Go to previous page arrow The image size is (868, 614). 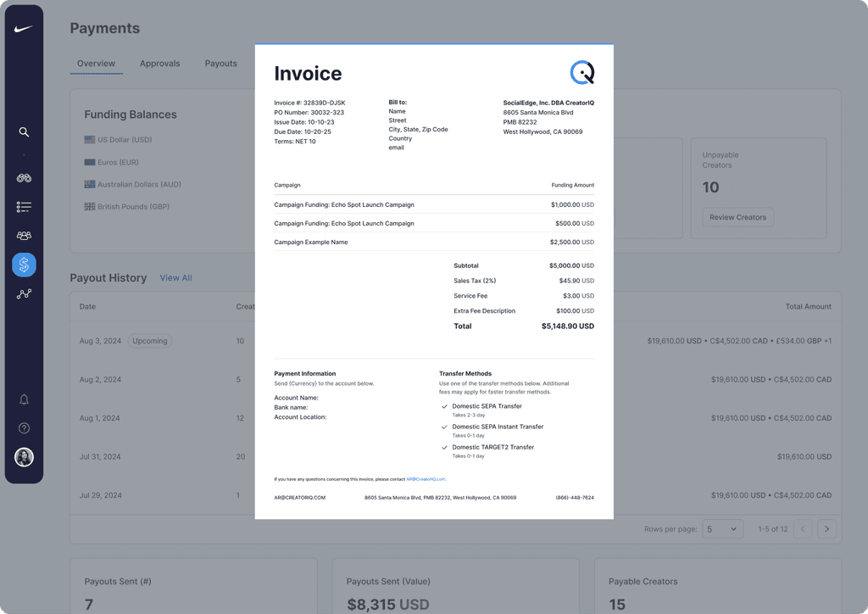point(803,528)
